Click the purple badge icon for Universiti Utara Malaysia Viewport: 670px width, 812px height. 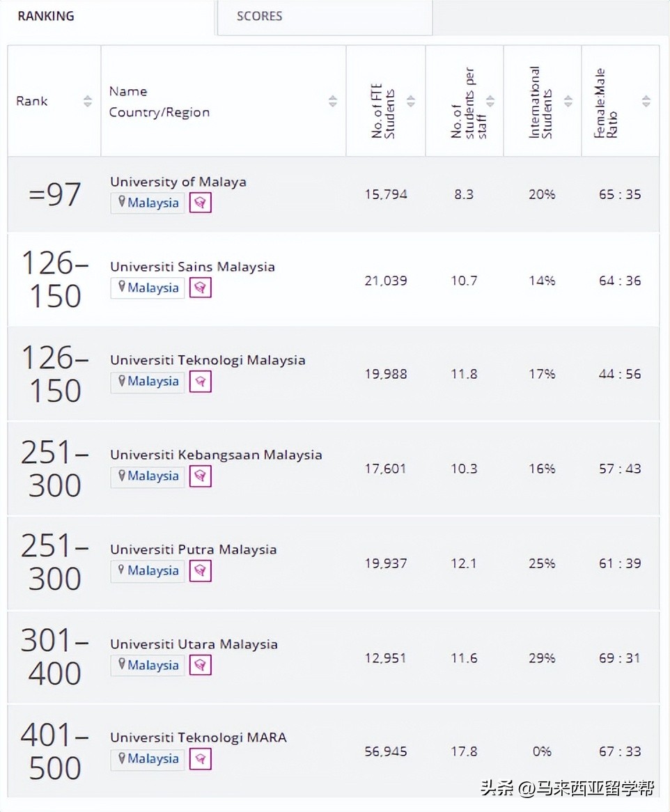[x=201, y=666]
